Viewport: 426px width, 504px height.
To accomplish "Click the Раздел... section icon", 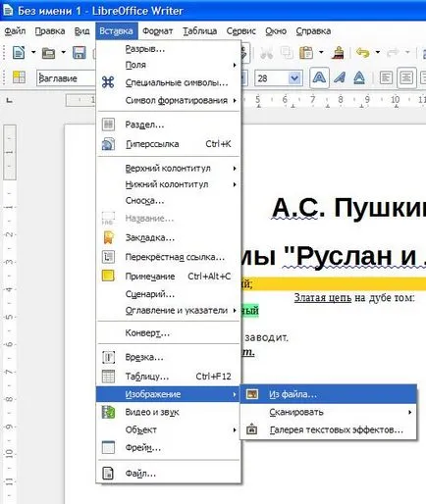I will tap(108, 125).
